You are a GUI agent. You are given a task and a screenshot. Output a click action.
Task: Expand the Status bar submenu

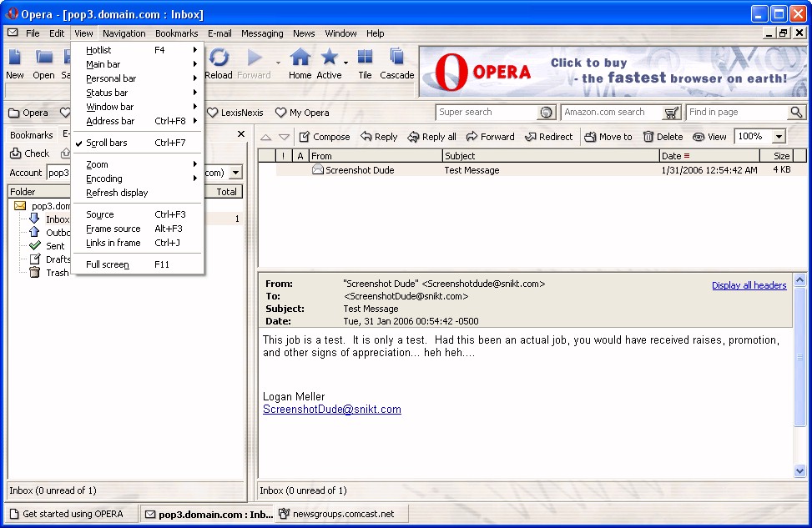pyautogui.click(x=137, y=93)
